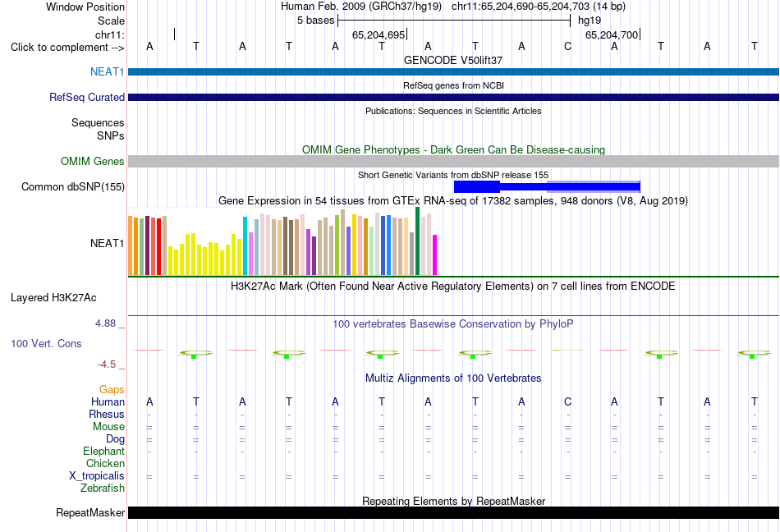Click the Dog alignment row label
Image resolution: width=780 pixels, height=532 pixels.
tap(115, 439)
